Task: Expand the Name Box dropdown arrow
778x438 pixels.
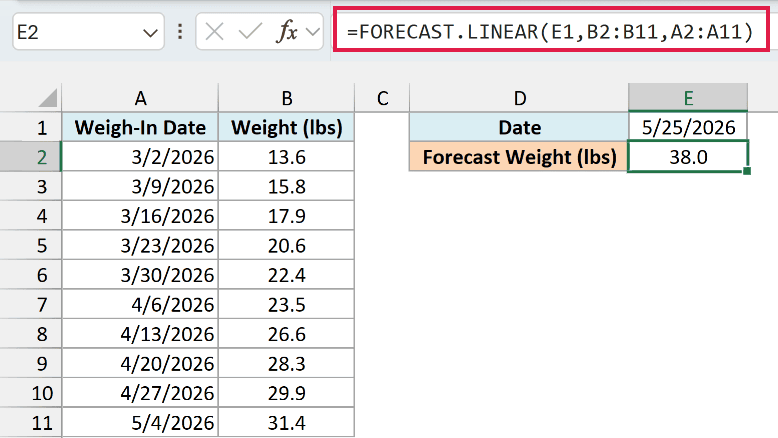Action: coord(150,33)
